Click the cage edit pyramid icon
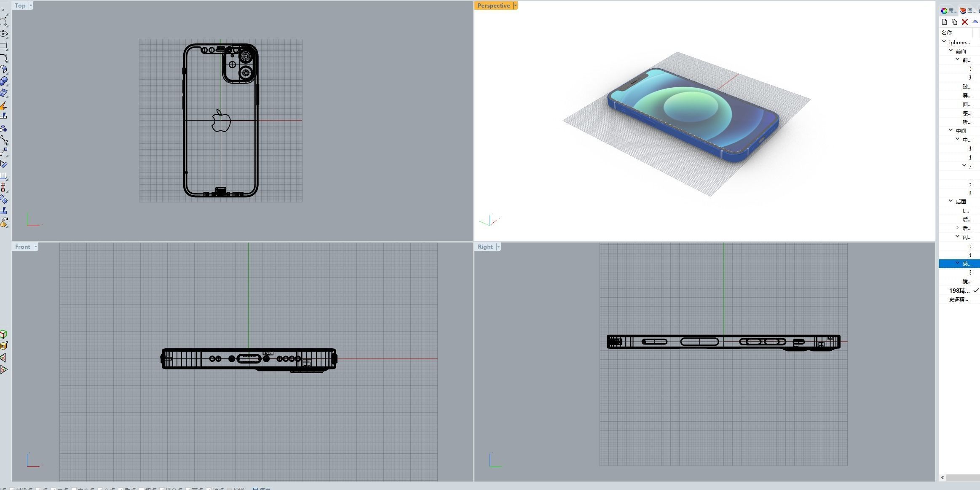The width and height of the screenshot is (980, 490). (3, 222)
